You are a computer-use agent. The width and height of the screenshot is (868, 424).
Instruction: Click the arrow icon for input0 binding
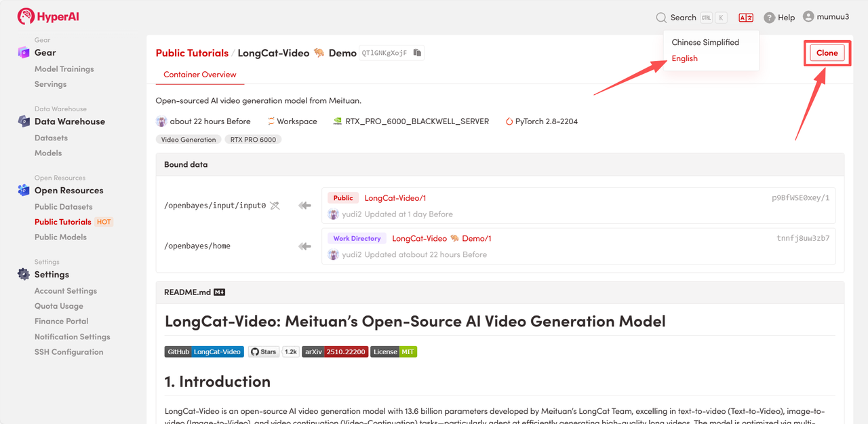(x=304, y=206)
